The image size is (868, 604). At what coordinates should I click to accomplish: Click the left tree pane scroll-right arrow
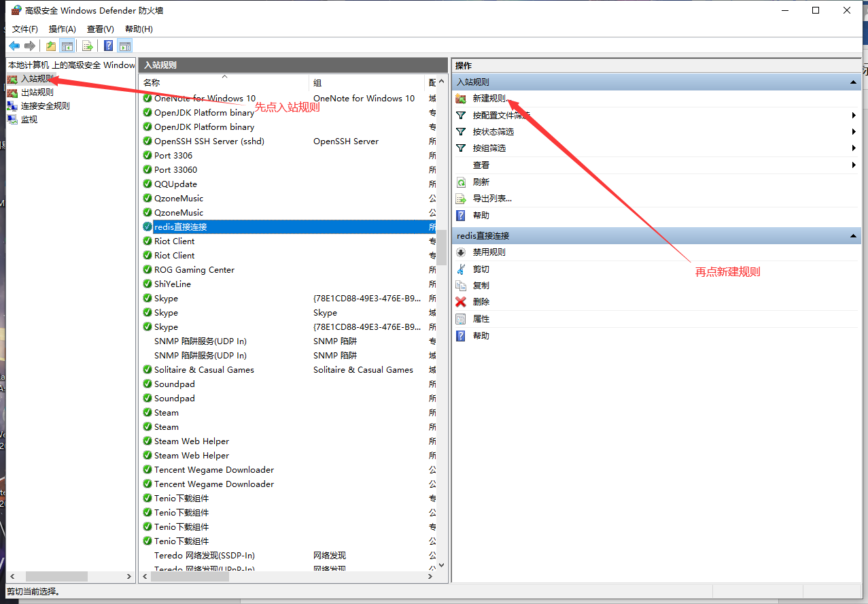129,576
